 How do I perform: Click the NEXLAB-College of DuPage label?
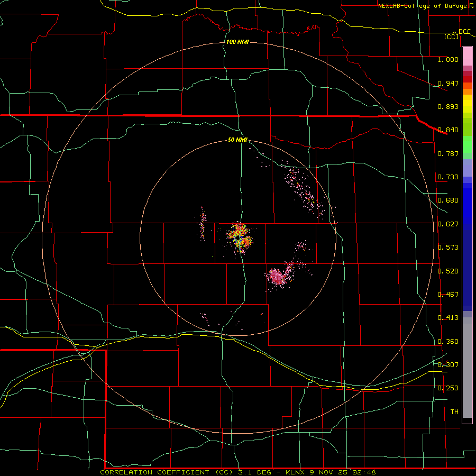(x=422, y=6)
